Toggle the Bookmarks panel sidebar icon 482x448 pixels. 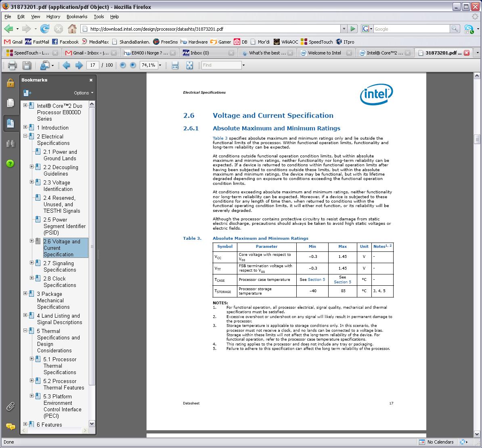click(x=10, y=123)
